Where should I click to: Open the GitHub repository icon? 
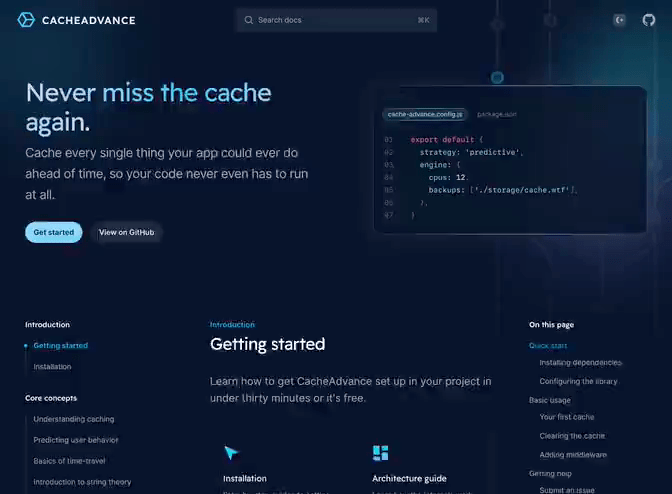[649, 20]
